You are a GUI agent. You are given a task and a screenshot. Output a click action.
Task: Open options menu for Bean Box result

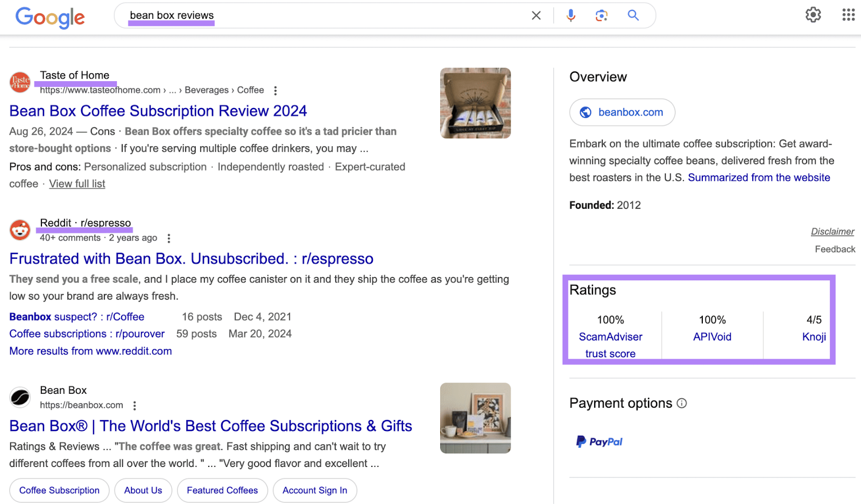click(x=135, y=406)
